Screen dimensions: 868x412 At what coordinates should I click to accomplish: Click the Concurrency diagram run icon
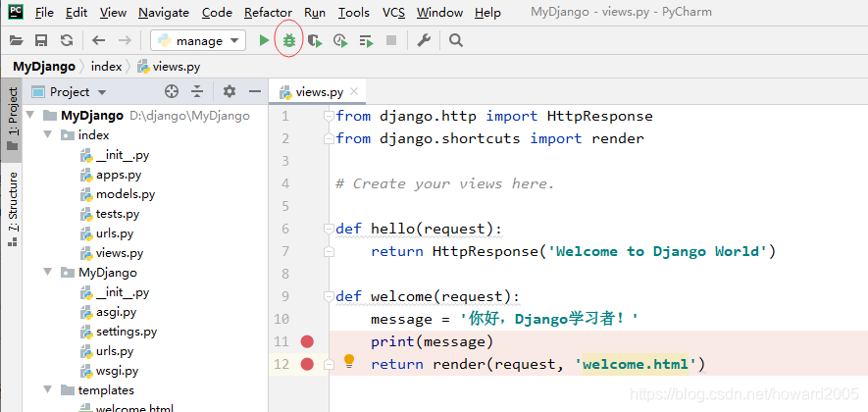coord(366,40)
